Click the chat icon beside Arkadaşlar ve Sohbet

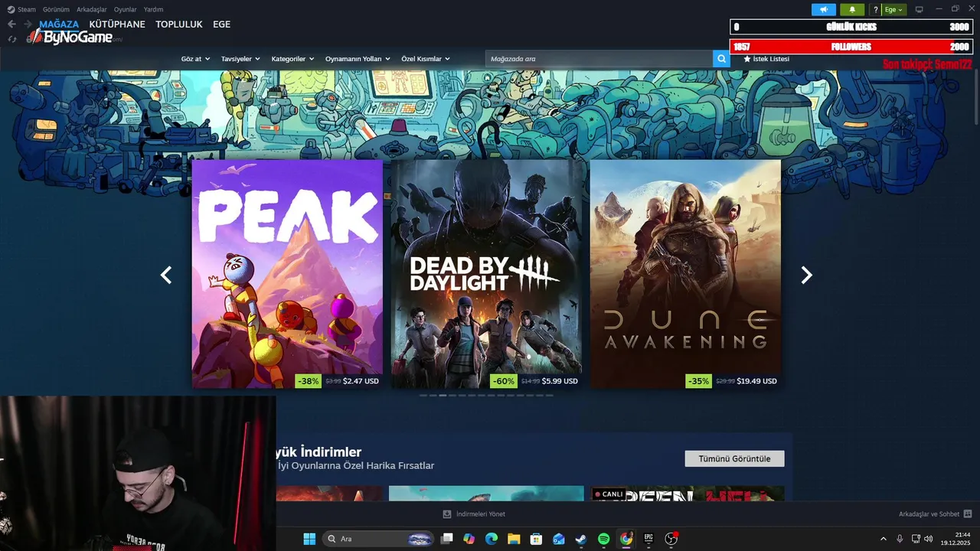(x=968, y=514)
